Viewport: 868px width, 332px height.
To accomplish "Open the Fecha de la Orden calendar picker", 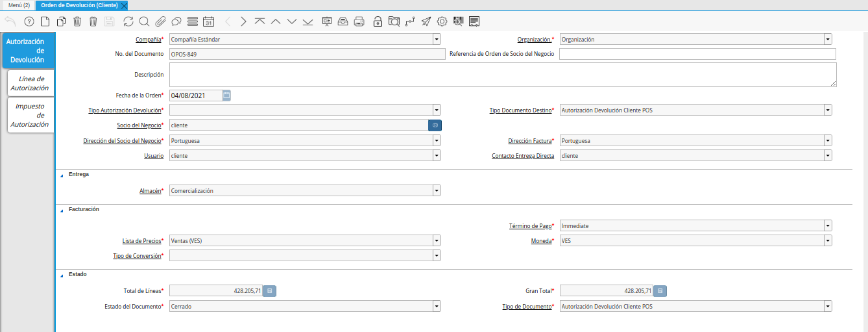I will [x=226, y=96].
